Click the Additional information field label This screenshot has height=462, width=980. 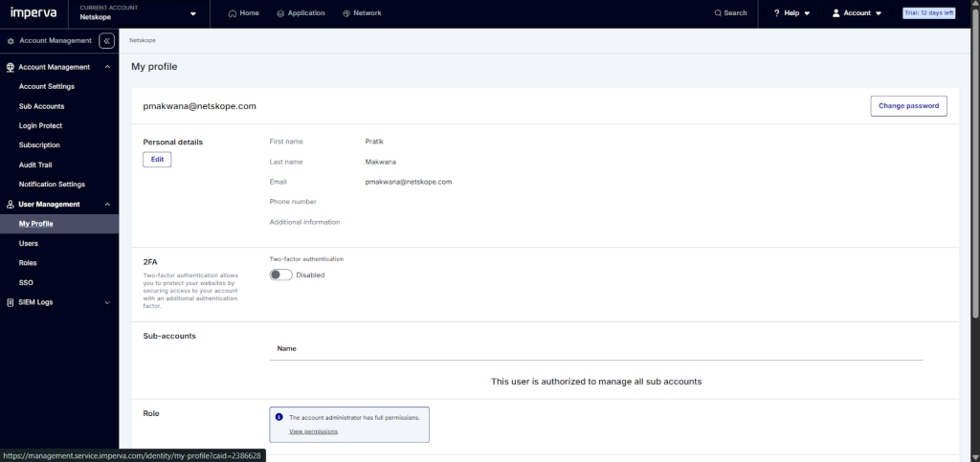point(304,222)
